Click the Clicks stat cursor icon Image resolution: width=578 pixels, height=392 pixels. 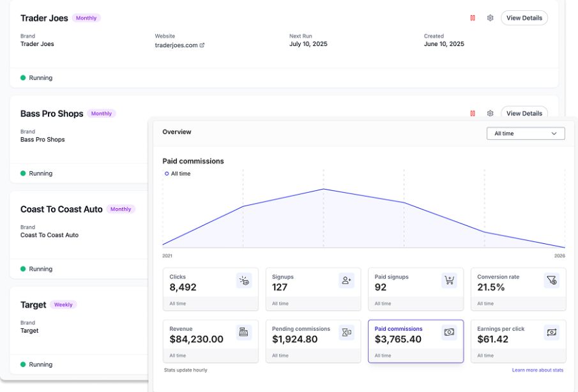(x=244, y=280)
